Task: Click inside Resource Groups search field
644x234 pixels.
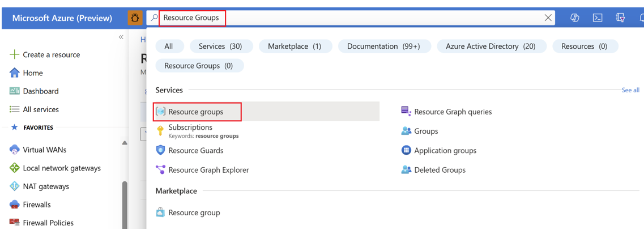Action: click(351, 18)
